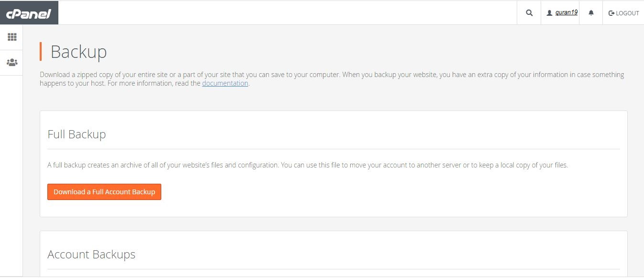Click the LOGOUT link
644x278 pixels.
623,13
